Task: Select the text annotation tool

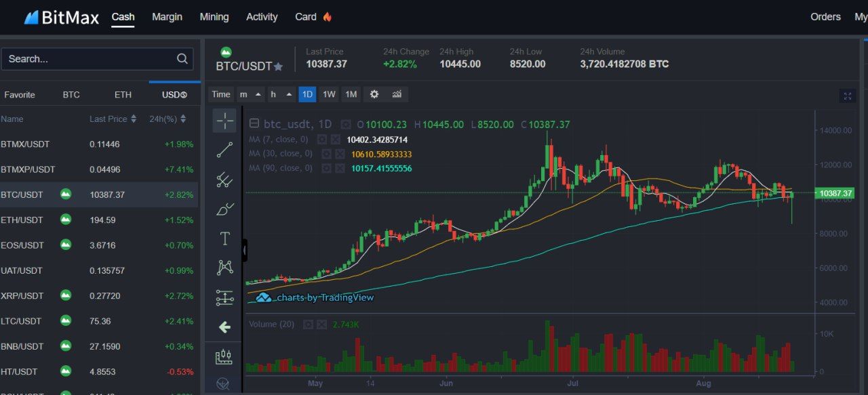Action: click(x=224, y=238)
